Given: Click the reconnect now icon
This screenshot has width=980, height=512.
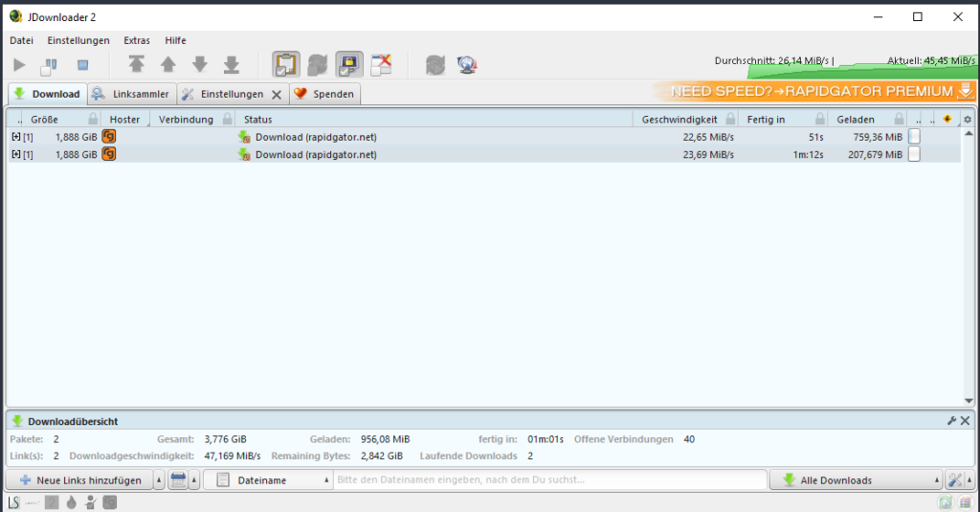Looking at the screenshot, I should (435, 64).
